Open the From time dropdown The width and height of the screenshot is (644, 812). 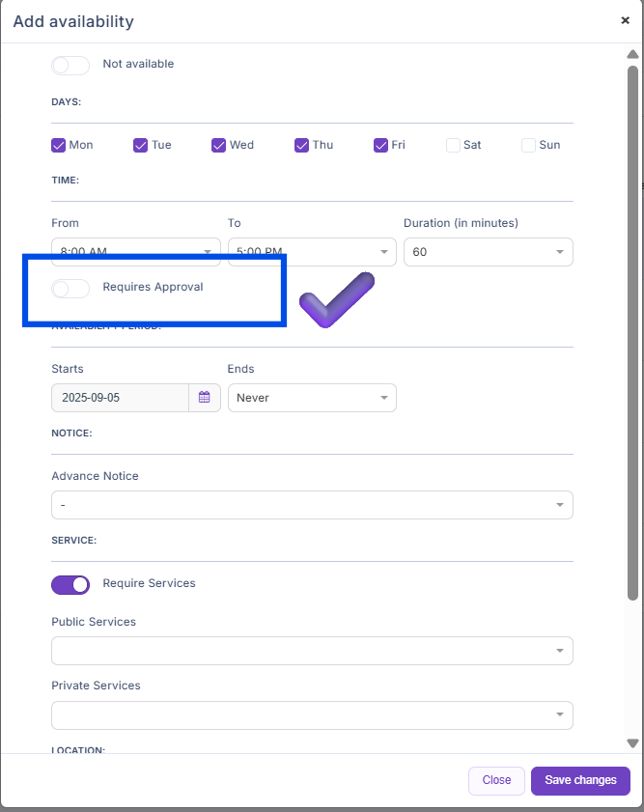pos(136,252)
